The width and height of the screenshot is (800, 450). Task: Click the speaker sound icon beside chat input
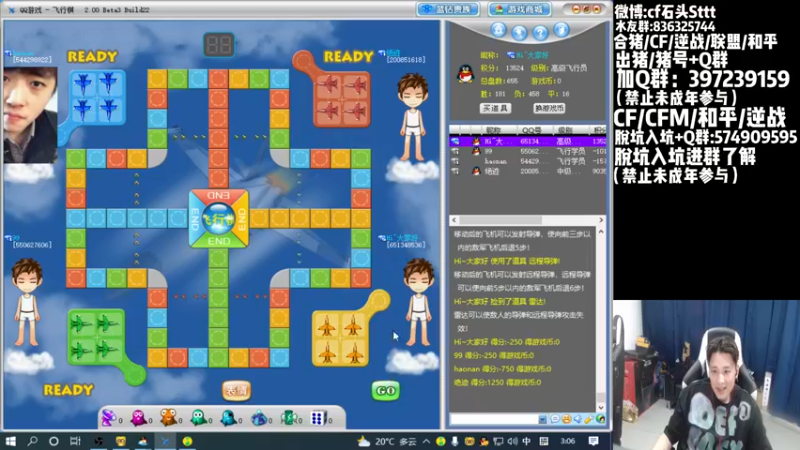coord(578,419)
